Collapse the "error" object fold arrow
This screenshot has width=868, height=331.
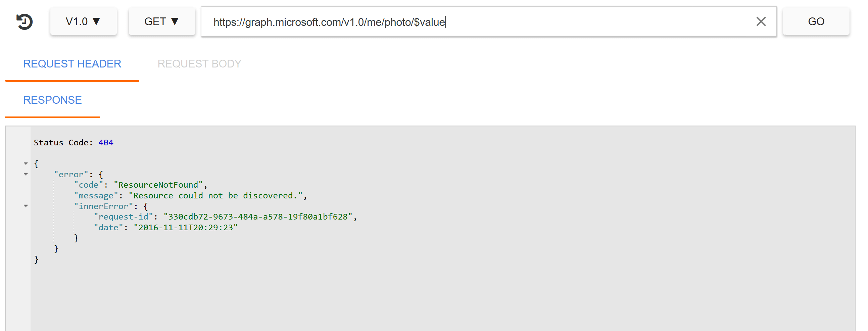(26, 174)
